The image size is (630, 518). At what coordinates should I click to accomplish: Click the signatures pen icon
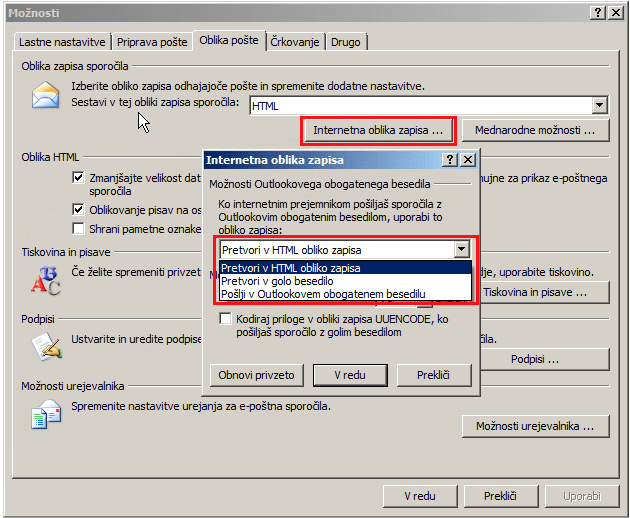coord(46,345)
